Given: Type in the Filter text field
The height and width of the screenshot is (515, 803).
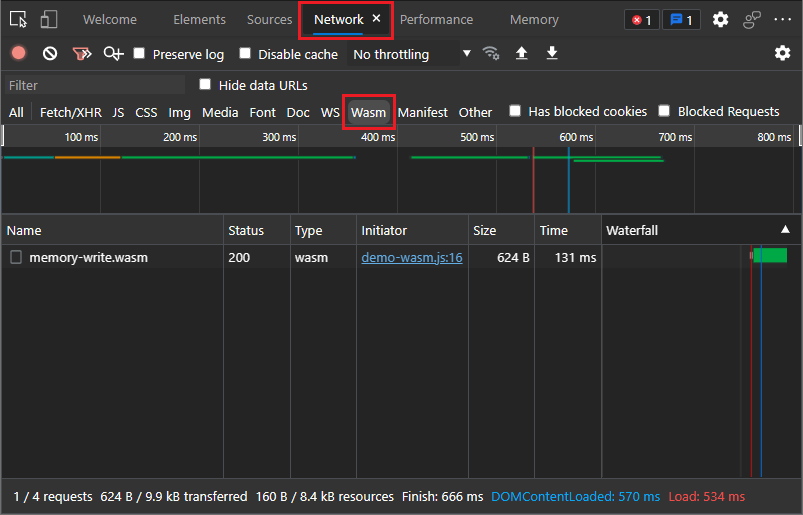Looking at the screenshot, I should pos(95,86).
